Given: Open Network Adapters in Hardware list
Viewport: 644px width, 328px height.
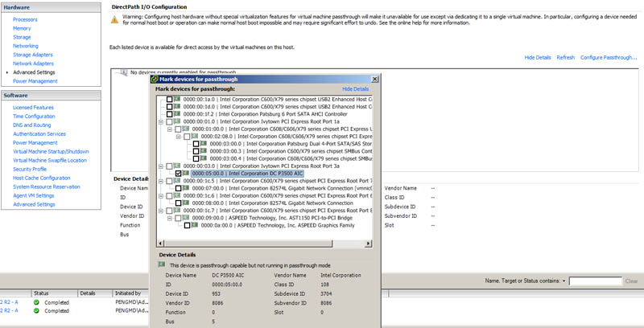Looking at the screenshot, I should (x=33, y=64).
